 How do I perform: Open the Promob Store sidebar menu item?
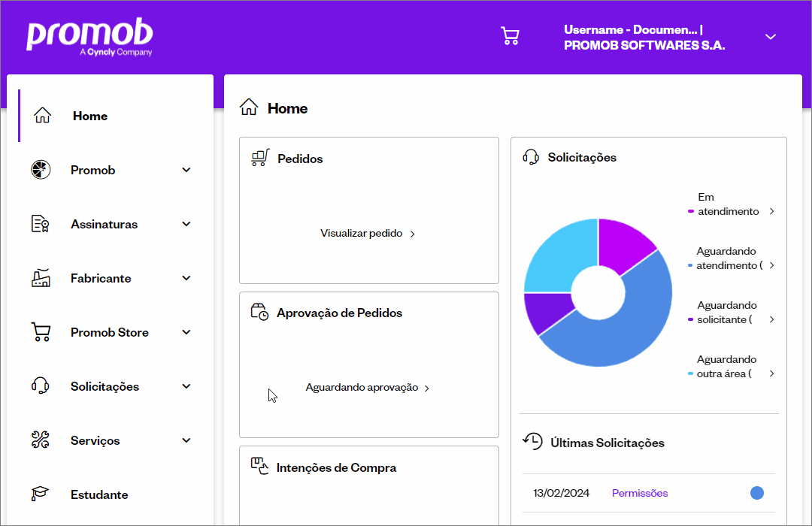point(110,332)
